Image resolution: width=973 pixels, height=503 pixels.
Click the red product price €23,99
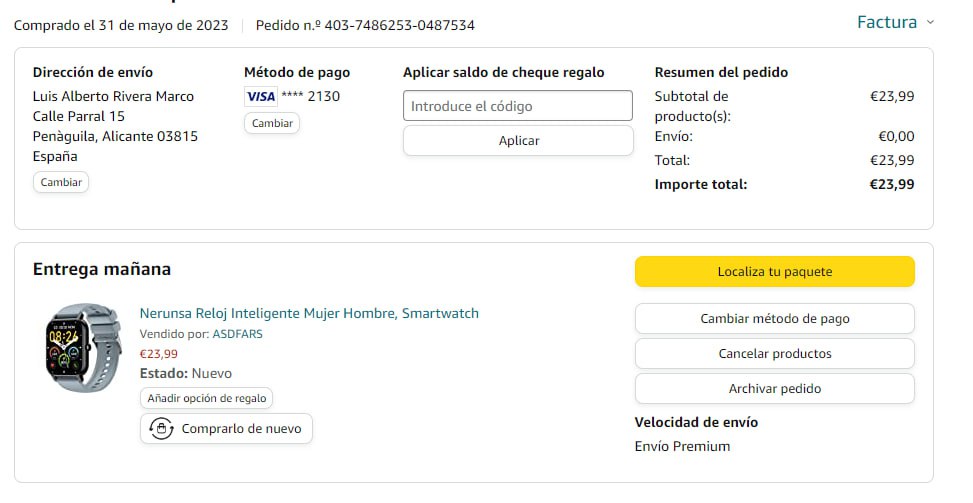click(158, 353)
